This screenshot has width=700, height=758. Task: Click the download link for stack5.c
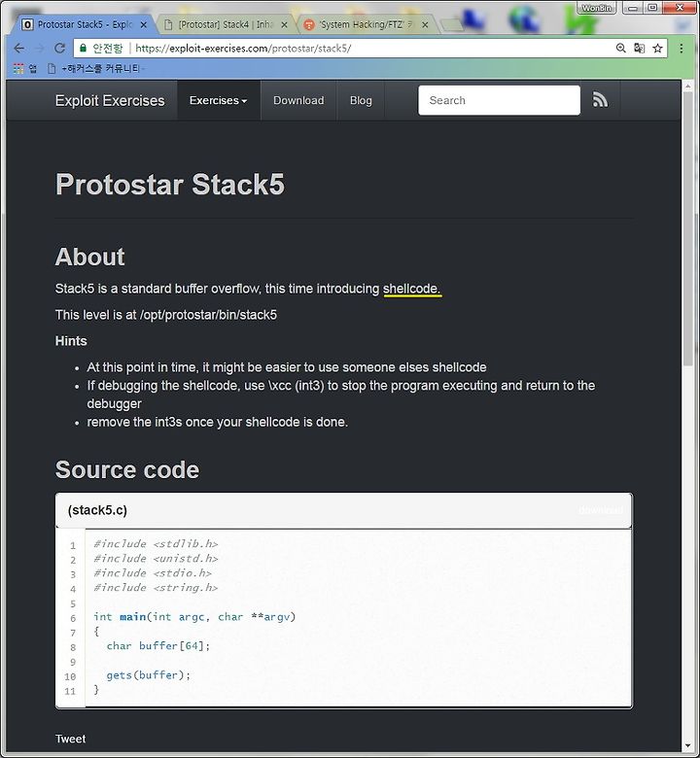(x=600, y=510)
